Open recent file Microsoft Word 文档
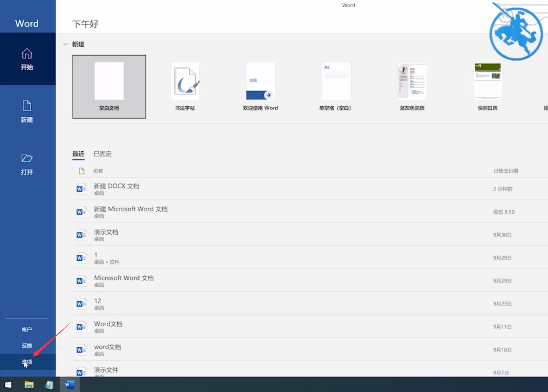Image resolution: width=548 pixels, height=392 pixels. tap(310, 281)
